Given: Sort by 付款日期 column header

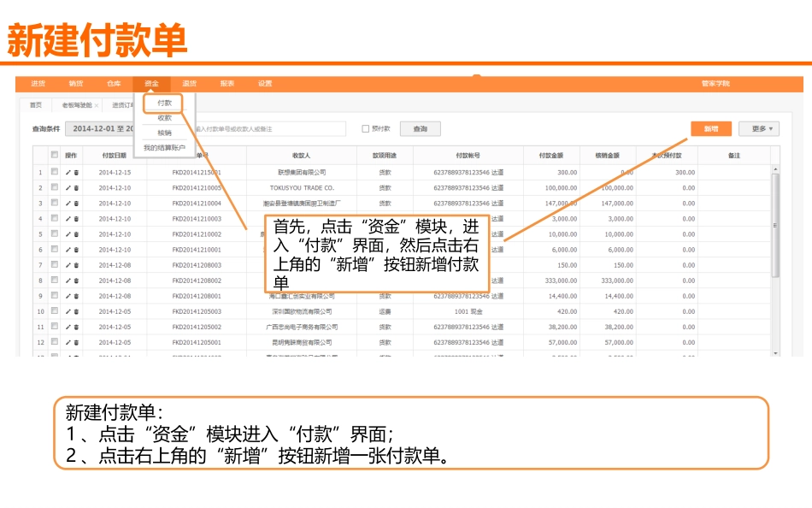Looking at the screenshot, I should pyautogui.click(x=114, y=156).
